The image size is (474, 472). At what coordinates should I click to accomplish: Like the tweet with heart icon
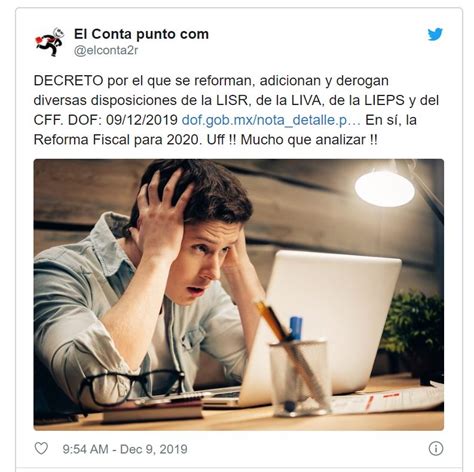41,448
